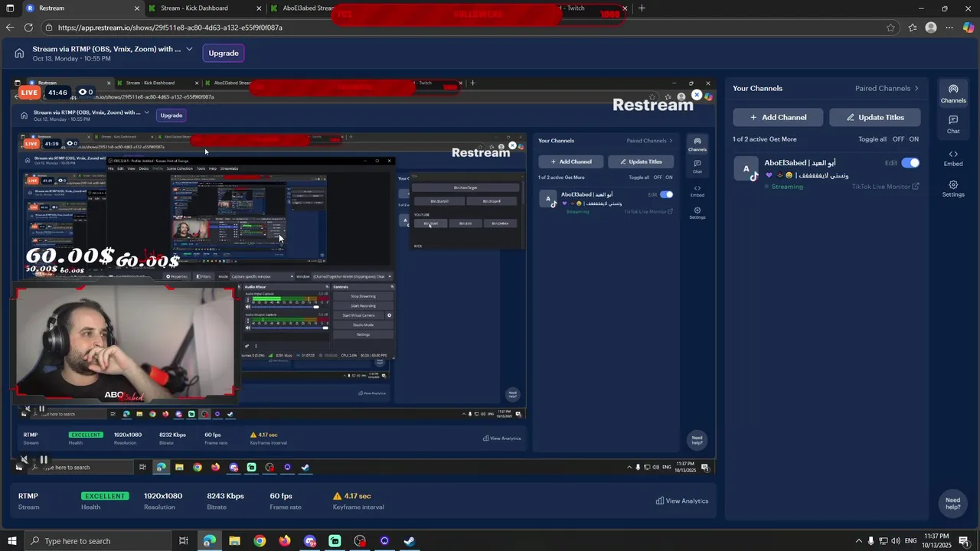The width and height of the screenshot is (980, 551).
Task: Open Restream sidebar Settings
Action: click(x=952, y=189)
